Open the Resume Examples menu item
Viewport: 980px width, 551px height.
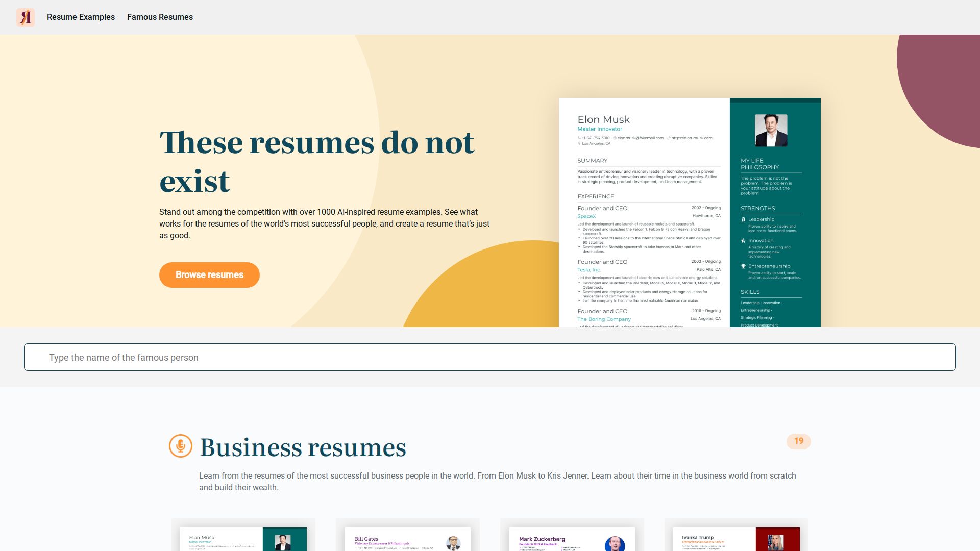pos(81,17)
